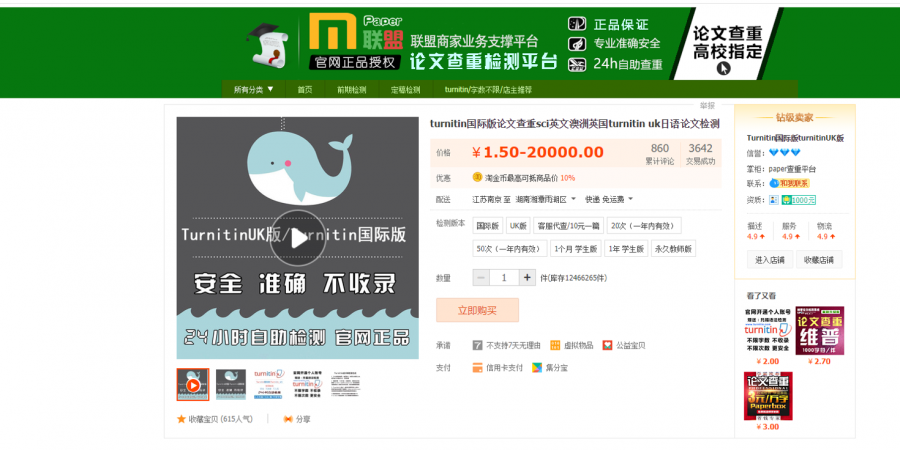This screenshot has width=900, height=450.
Task: Click the 进入店铺 enter shop button
Action: 769,260
